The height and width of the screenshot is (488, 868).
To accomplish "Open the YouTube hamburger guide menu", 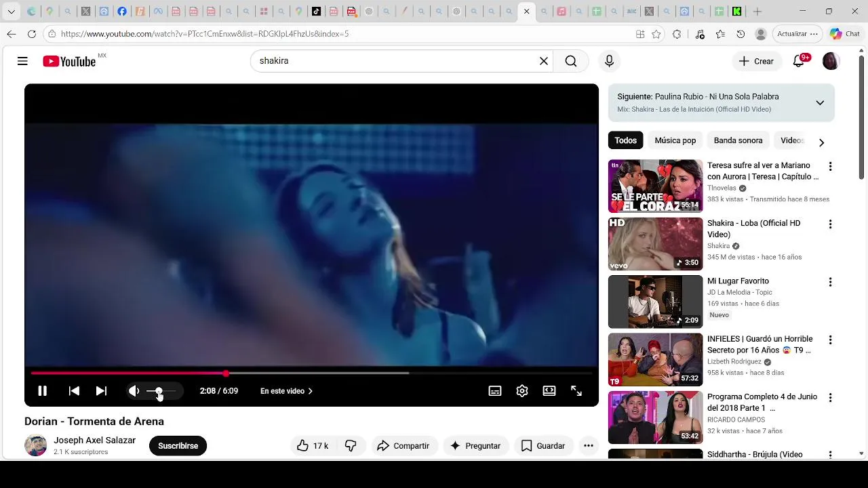I will [22, 61].
